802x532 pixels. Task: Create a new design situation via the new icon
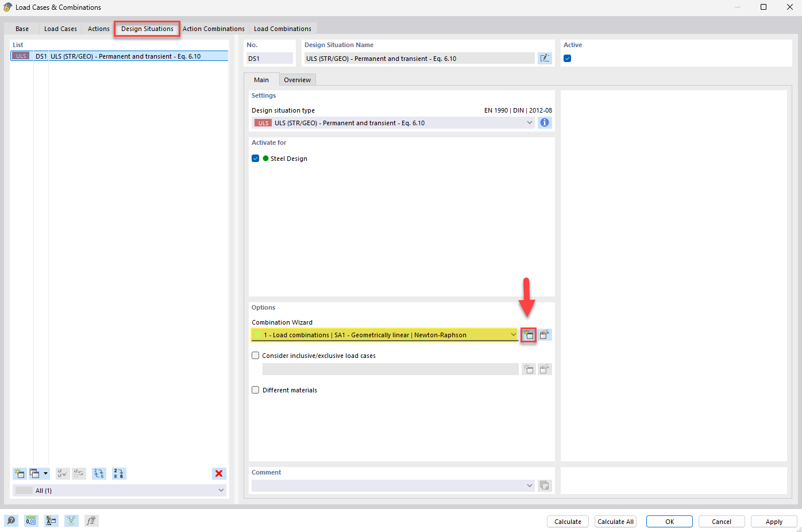coord(20,473)
